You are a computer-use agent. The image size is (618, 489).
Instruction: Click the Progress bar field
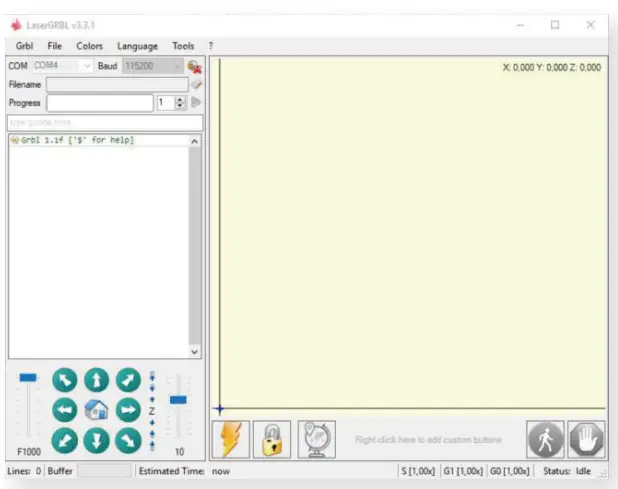(100, 103)
